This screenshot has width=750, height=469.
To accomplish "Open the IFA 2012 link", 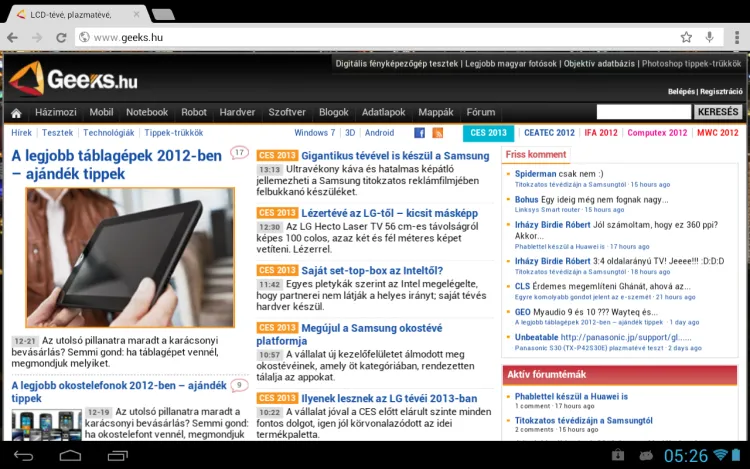I will point(601,133).
